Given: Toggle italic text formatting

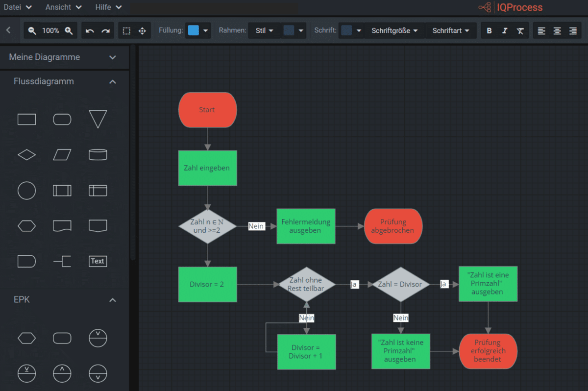Looking at the screenshot, I should (505, 30).
